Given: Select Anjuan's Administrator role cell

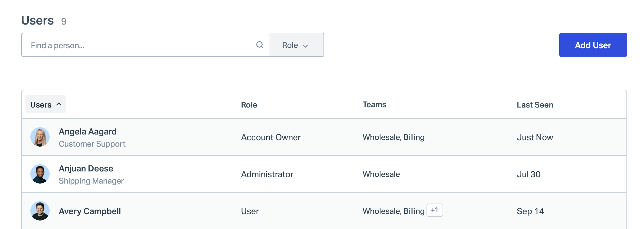Looking at the screenshot, I should [x=267, y=174].
